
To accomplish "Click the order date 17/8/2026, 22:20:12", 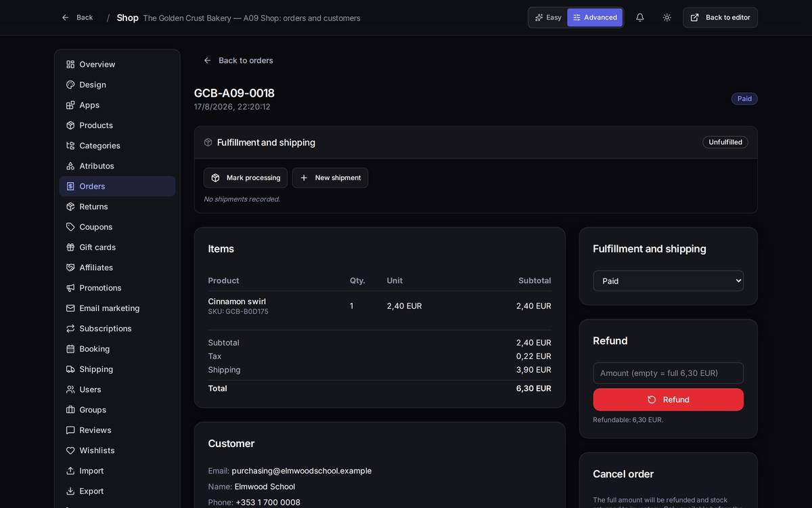I will pyautogui.click(x=232, y=107).
